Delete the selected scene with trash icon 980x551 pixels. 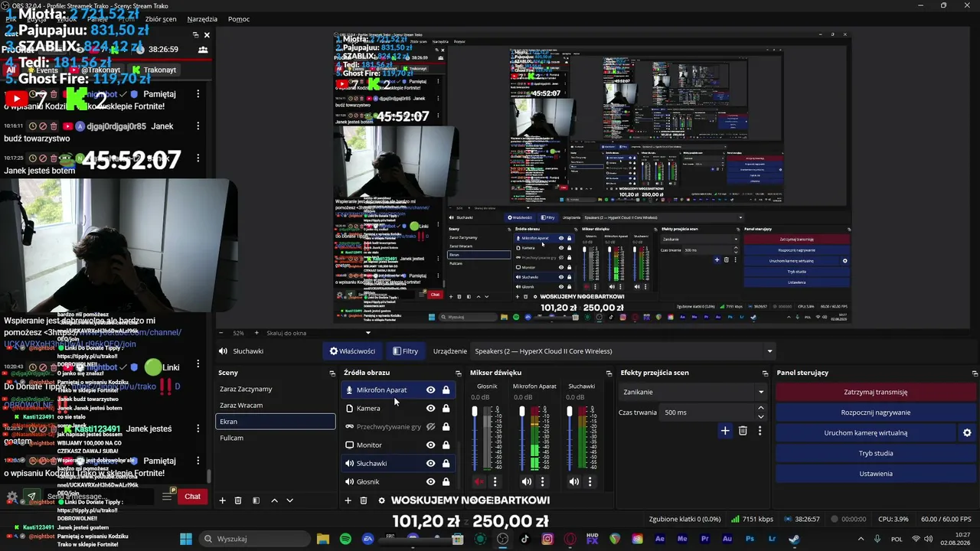pos(238,500)
